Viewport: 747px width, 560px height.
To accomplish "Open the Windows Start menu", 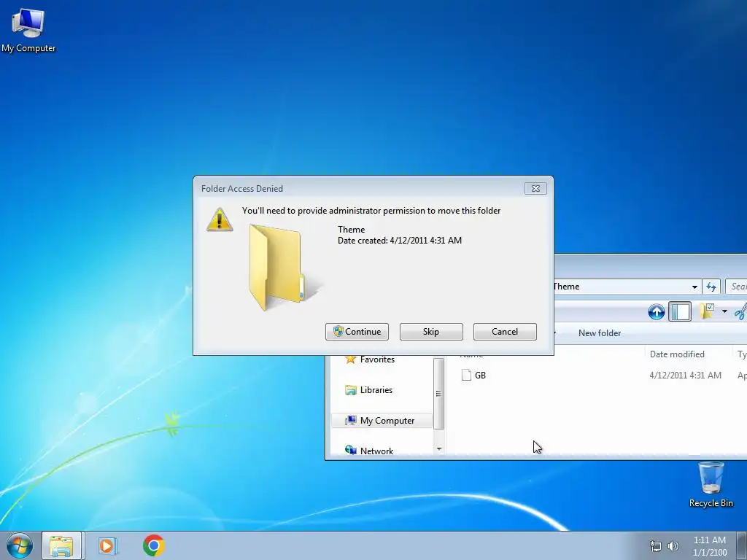I will tap(20, 545).
